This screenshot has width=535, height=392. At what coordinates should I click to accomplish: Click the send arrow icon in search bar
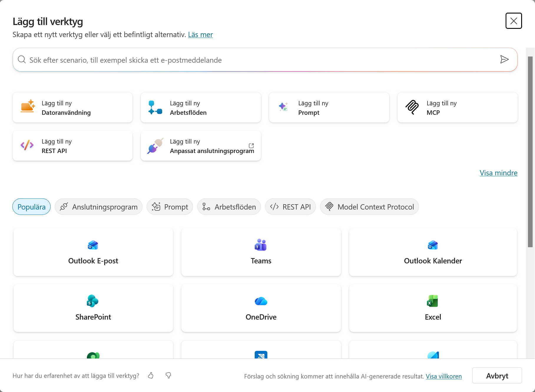504,59
